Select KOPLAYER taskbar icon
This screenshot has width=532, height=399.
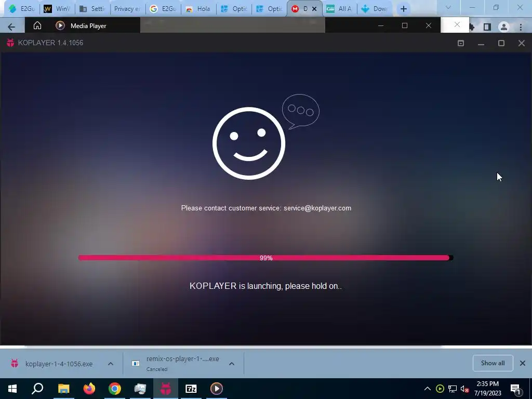[x=166, y=389]
